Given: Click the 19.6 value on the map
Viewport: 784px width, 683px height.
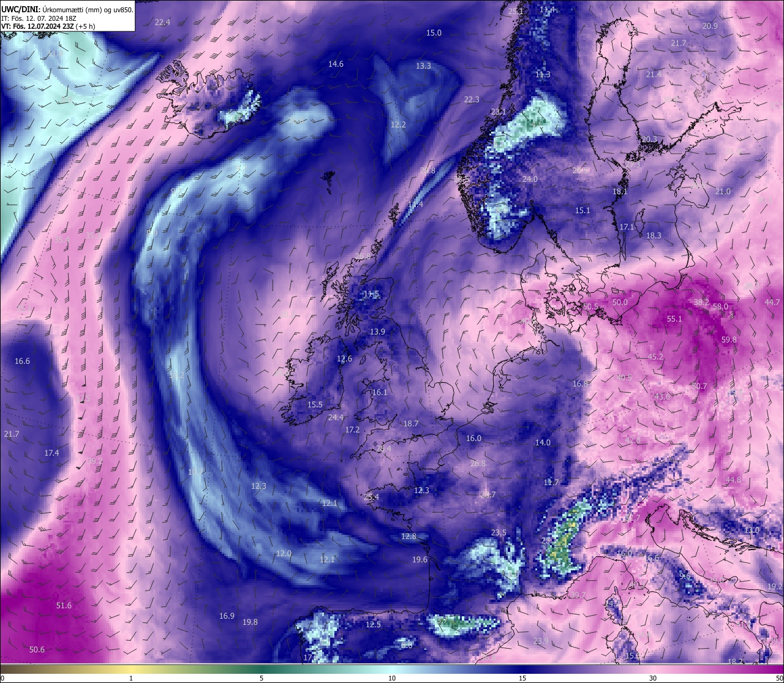Looking at the screenshot, I should 420,560.
